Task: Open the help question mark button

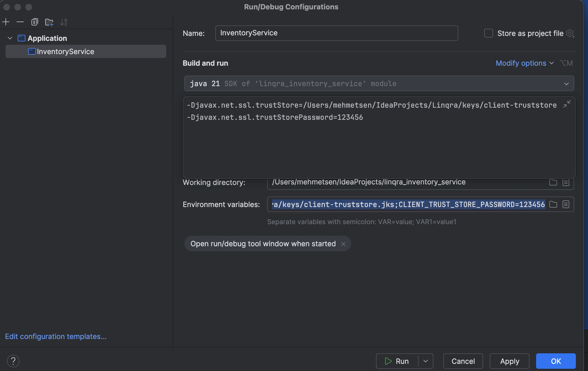Action: [x=13, y=361]
